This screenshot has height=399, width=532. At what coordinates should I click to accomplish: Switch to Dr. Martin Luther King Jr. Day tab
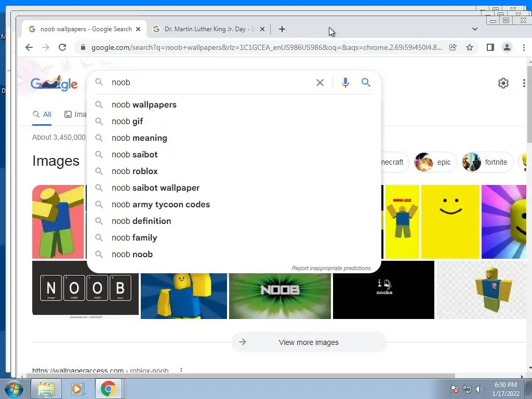tap(209, 29)
